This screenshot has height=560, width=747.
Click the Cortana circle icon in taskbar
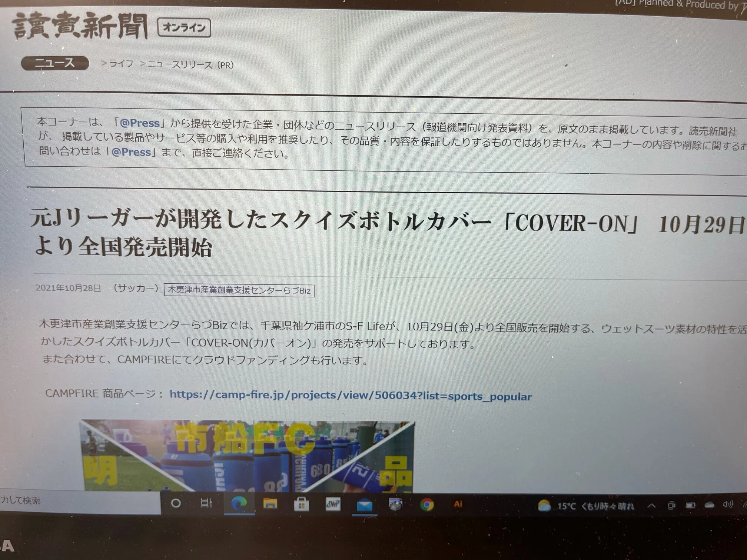coord(176,503)
